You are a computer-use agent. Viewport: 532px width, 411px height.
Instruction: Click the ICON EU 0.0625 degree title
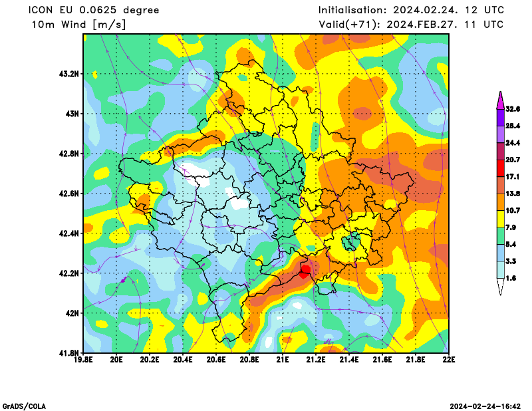[x=94, y=10]
